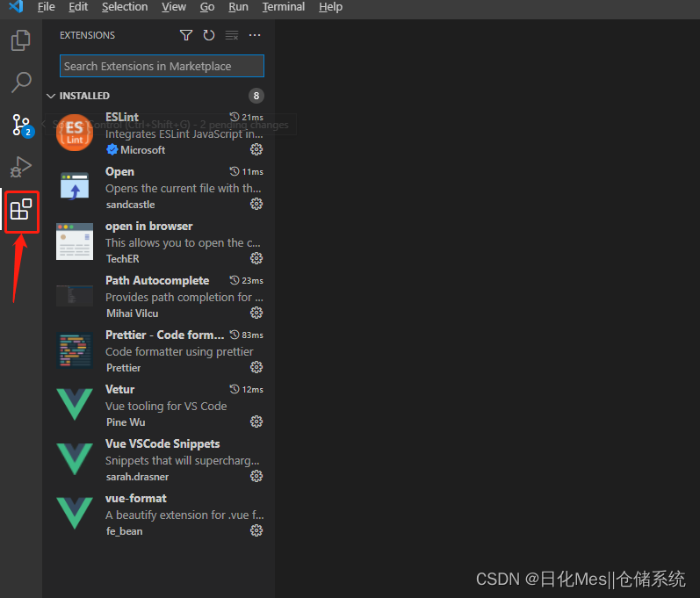The width and height of the screenshot is (700, 598).
Task: Clear extensions search results icon
Action: [232, 35]
